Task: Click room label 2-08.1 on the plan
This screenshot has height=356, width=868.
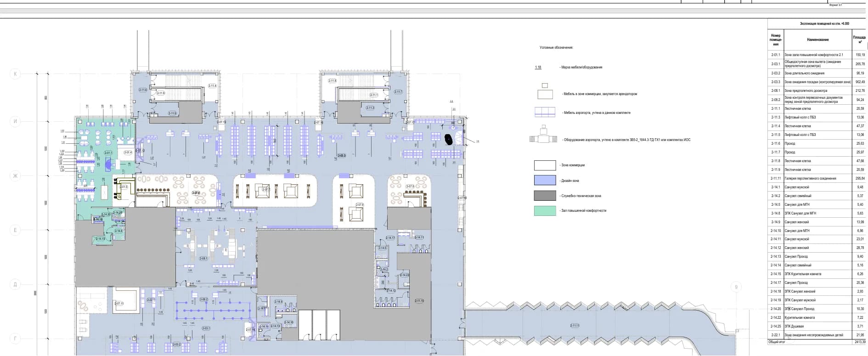Action: click(203, 259)
